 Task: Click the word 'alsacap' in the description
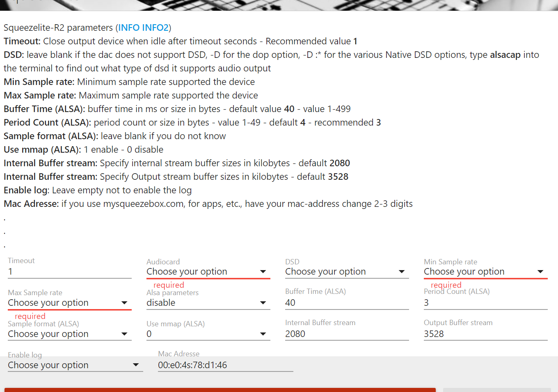(x=505, y=55)
